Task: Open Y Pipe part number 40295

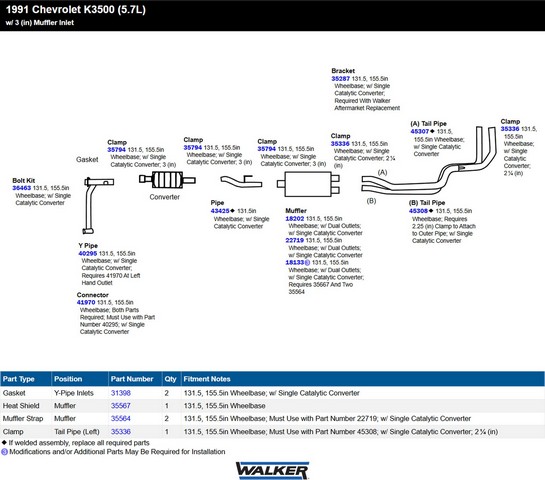Action: point(88,253)
